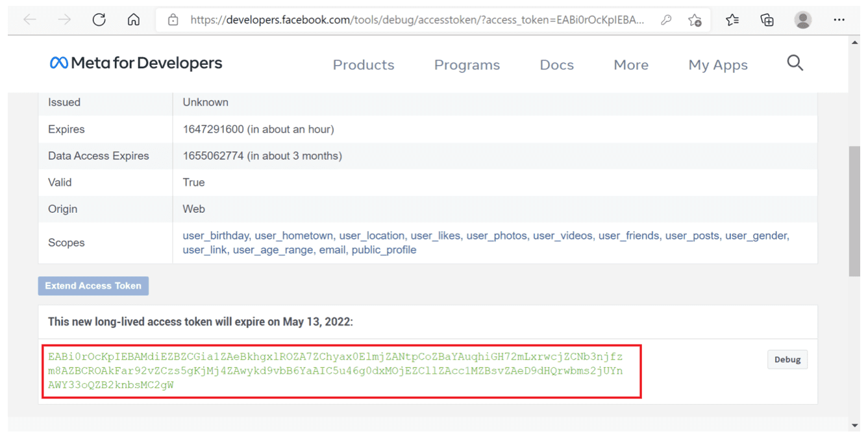
Task: Click the page scrollbar thumb
Action: pos(854,211)
